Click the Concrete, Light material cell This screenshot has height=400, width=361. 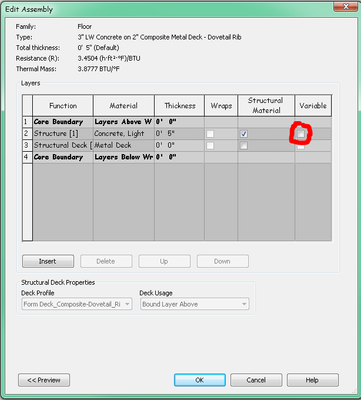(124, 134)
